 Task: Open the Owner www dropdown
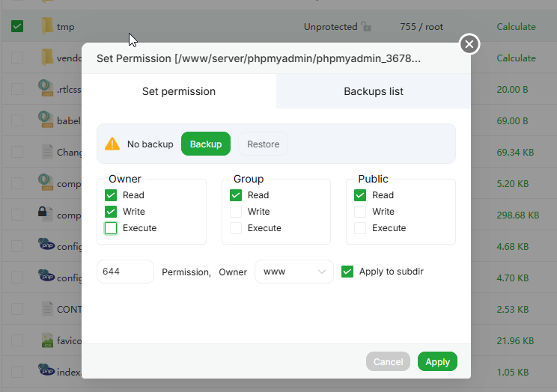click(293, 272)
